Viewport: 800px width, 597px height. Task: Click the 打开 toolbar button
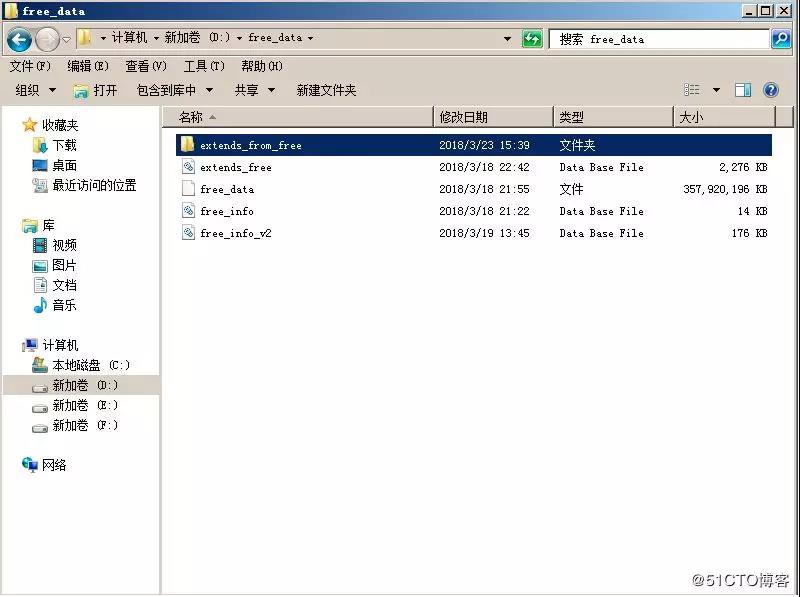(x=95, y=90)
